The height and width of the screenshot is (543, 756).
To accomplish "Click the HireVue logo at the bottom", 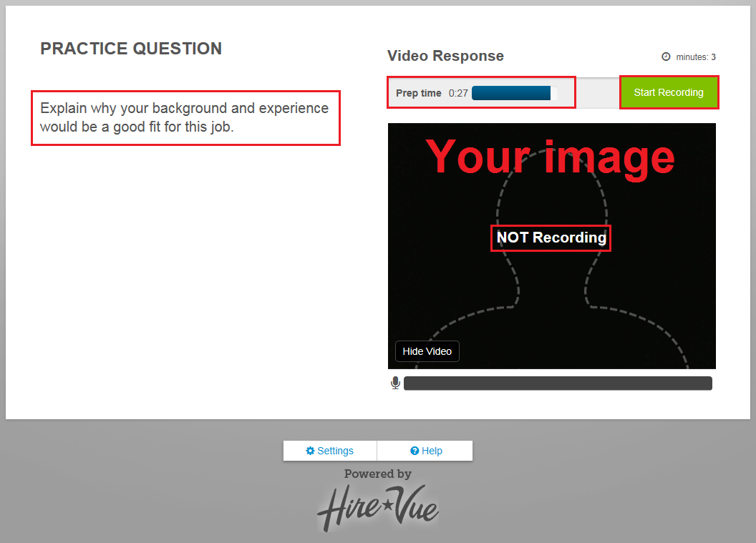I will (378, 508).
